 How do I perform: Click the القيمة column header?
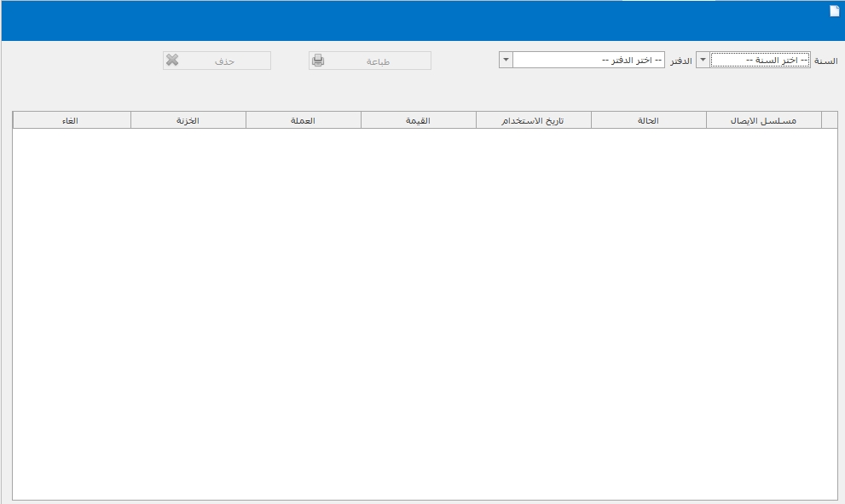(x=418, y=120)
